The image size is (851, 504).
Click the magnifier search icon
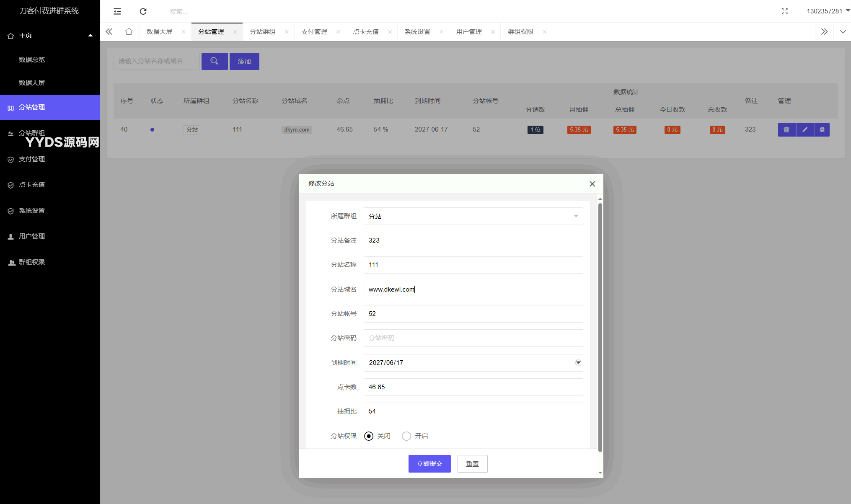click(x=215, y=61)
